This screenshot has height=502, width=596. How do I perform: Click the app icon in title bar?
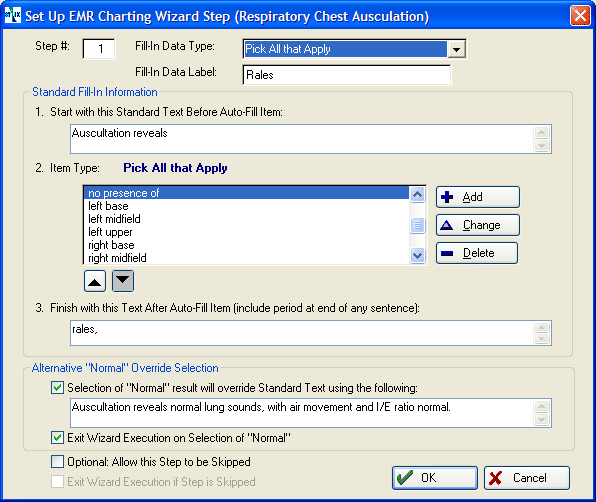tap(13, 16)
